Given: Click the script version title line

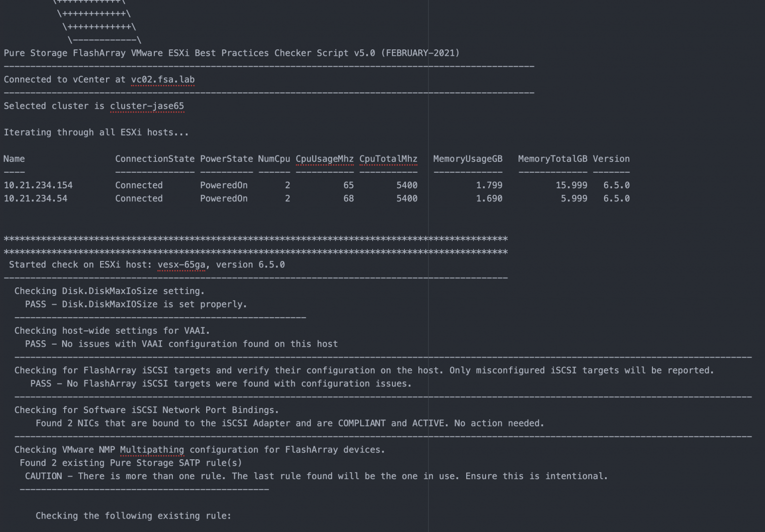Looking at the screenshot, I should 231,53.
